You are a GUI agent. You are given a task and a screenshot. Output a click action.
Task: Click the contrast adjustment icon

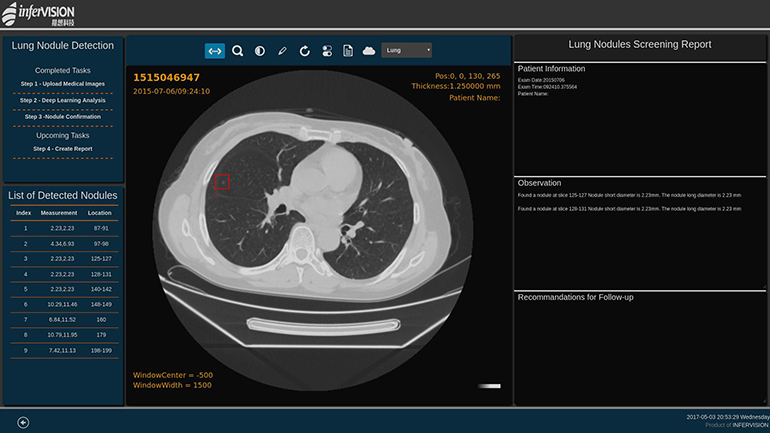[x=260, y=50]
